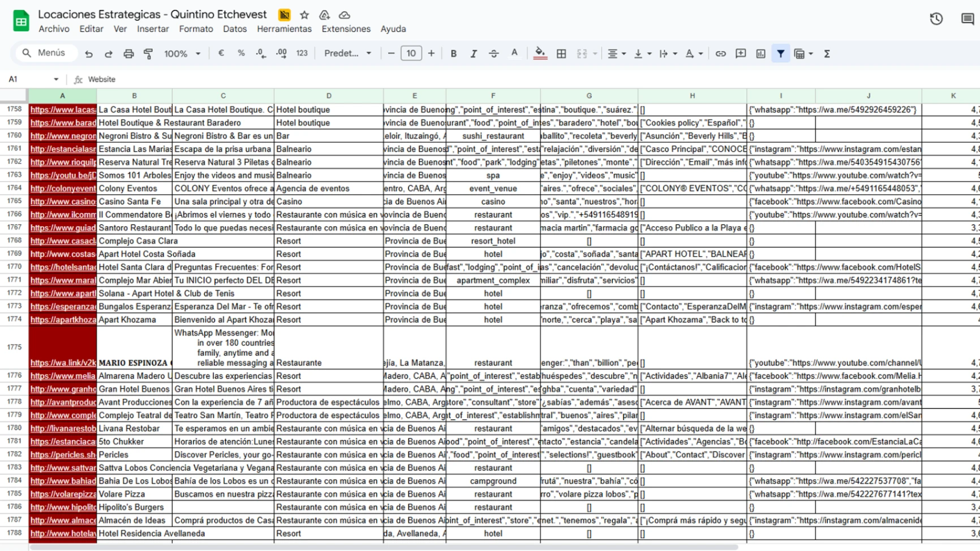
Task: Open the Archivo menu
Action: (54, 29)
